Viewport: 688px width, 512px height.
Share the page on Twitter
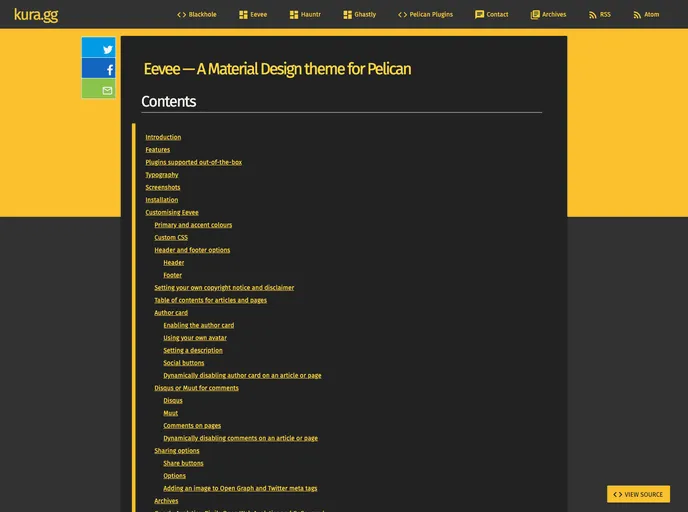point(99,47)
